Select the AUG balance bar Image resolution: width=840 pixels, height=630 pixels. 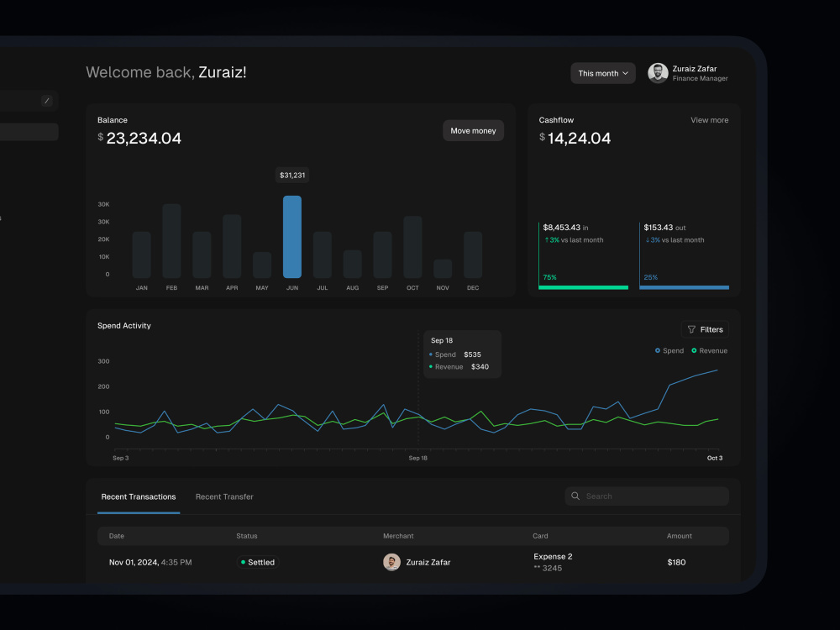pyautogui.click(x=352, y=264)
